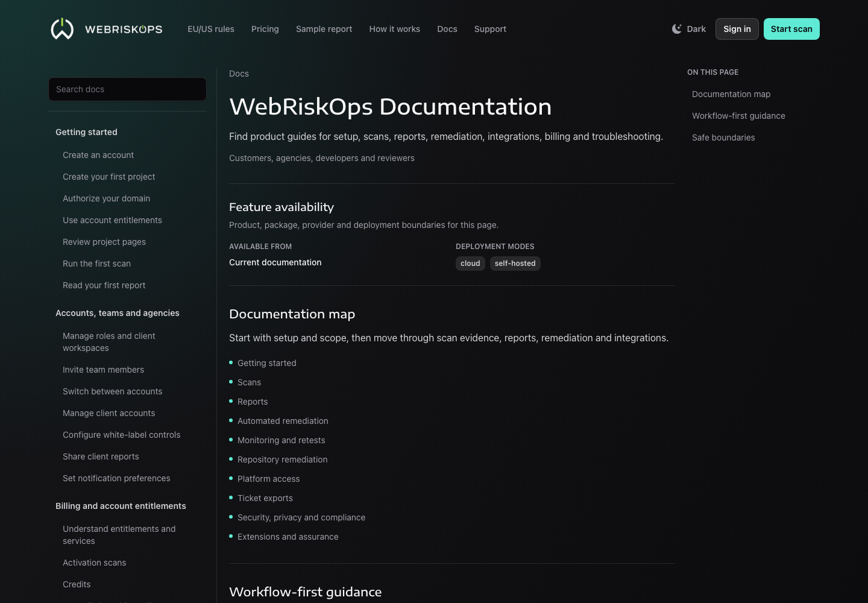868x603 pixels.
Task: Open Share client reports
Action: tap(101, 456)
